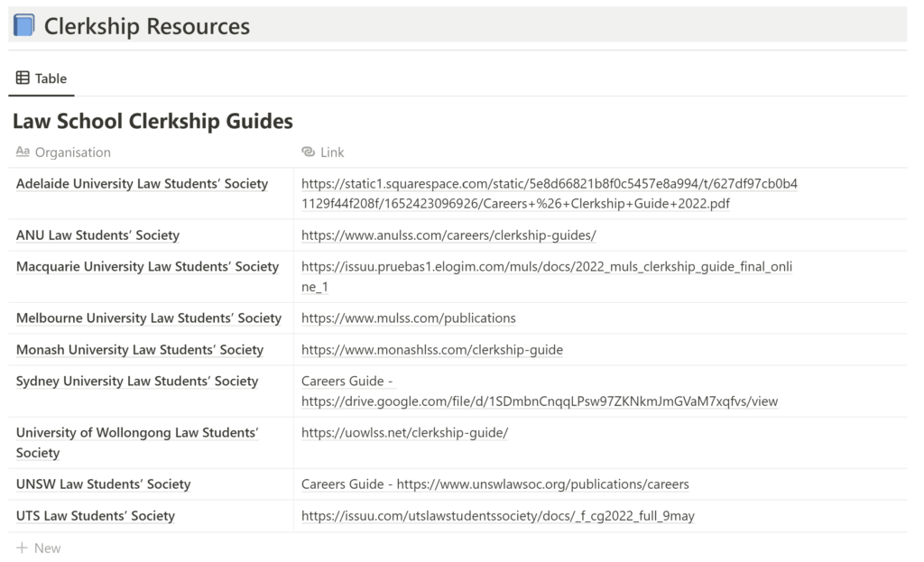This screenshot has width=924, height=562.
Task: Click the blue book page icon
Action: tap(24, 26)
